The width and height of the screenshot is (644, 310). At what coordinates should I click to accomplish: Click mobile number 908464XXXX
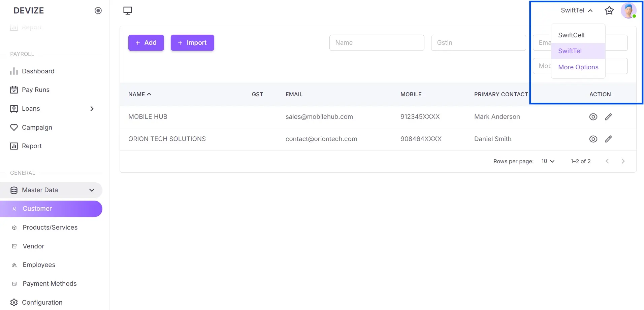(x=421, y=139)
